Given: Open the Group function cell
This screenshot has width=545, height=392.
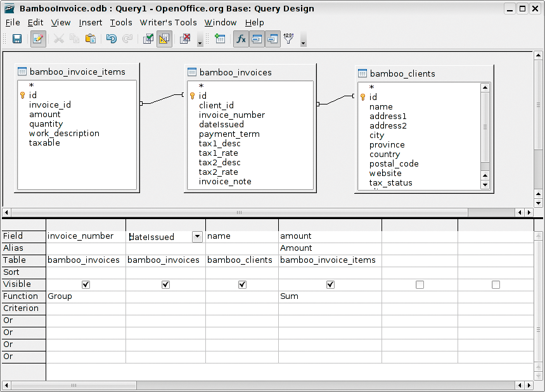Looking at the screenshot, I should click(x=86, y=296).
